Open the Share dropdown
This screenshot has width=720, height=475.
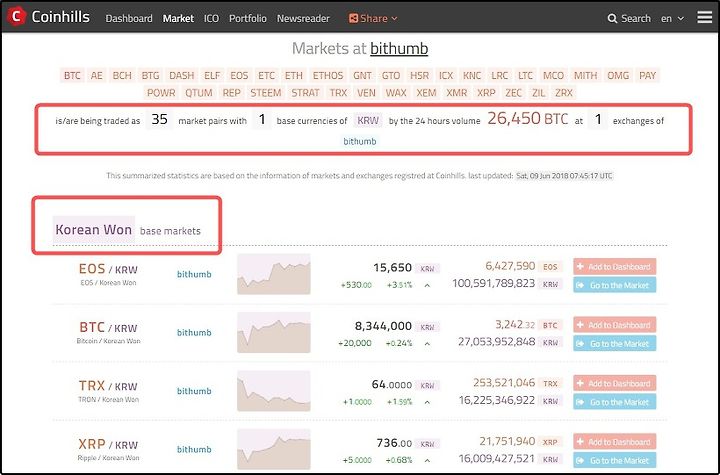[373, 18]
